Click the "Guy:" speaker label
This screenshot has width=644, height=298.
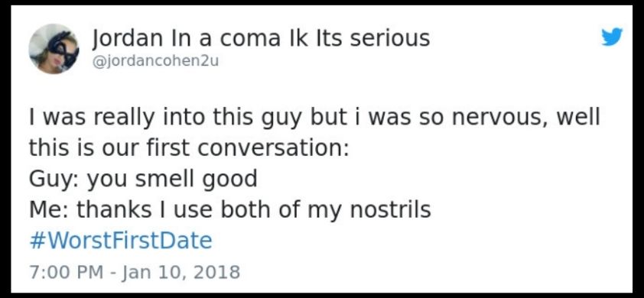(54, 180)
